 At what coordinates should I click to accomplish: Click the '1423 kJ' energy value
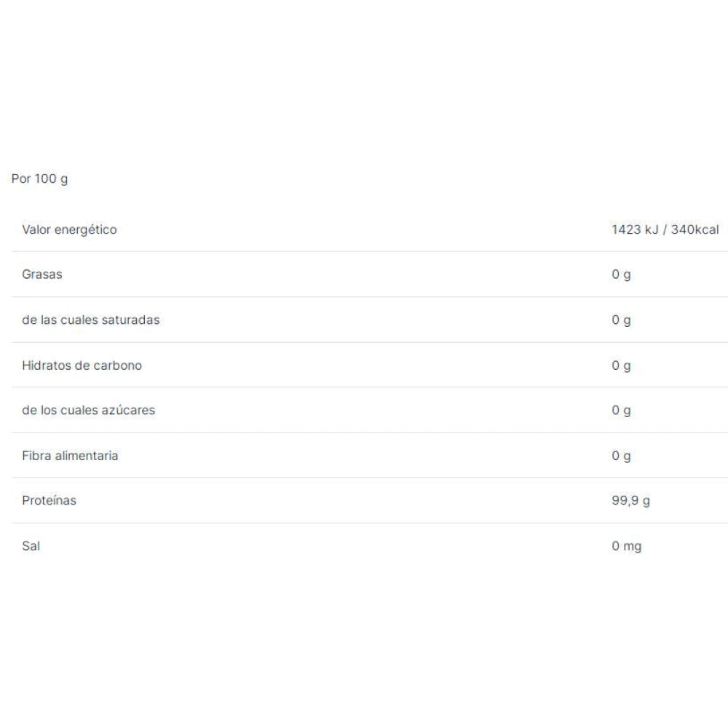click(x=633, y=230)
